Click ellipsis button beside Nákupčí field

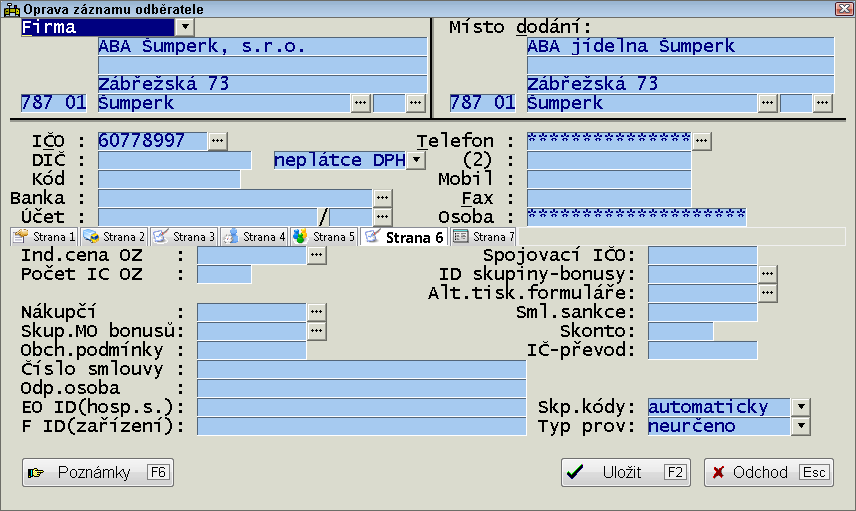(x=316, y=312)
